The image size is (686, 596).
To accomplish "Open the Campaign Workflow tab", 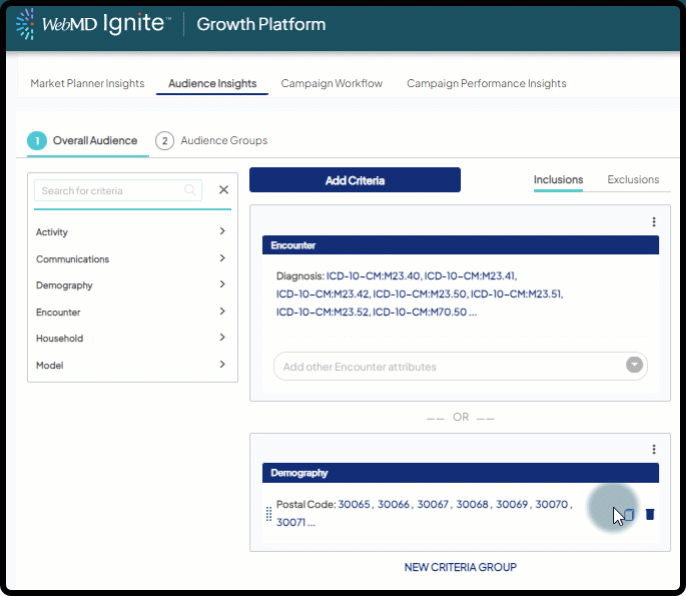I will coord(331,84).
